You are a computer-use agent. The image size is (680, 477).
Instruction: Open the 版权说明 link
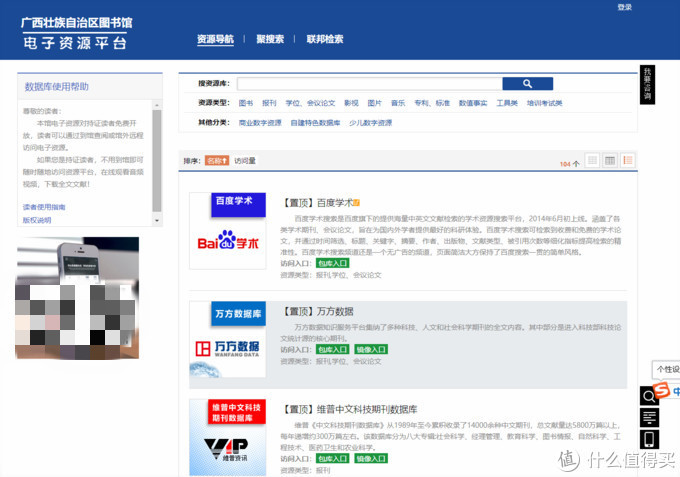click(x=37, y=220)
